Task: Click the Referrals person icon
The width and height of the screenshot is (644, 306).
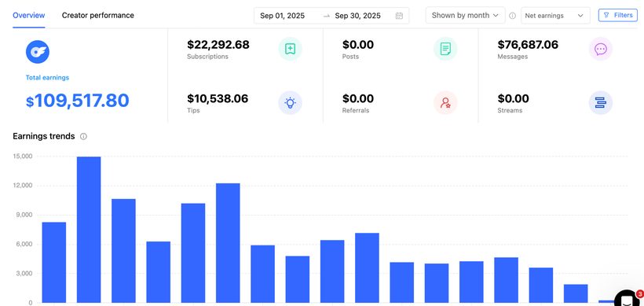Action: tap(445, 103)
